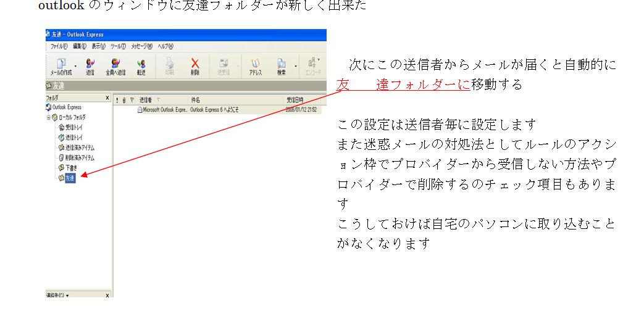Click the subject 'Outlook Express 6 へようこそ'
The image size is (644, 319).
214,110
